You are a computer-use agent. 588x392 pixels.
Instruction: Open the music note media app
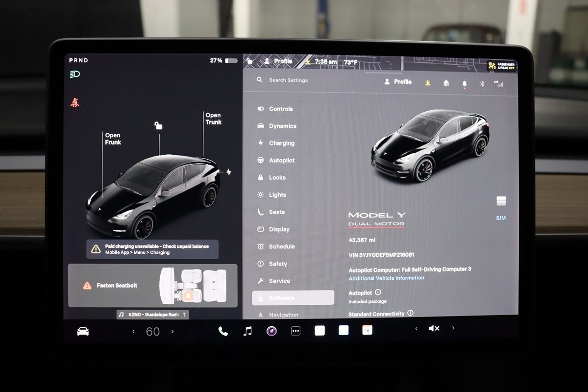tap(247, 331)
